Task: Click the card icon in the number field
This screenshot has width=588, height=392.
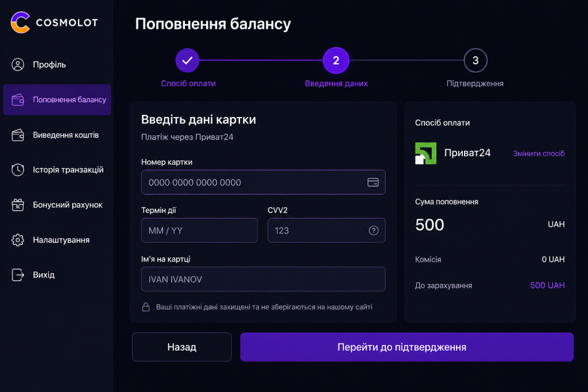Action: click(373, 182)
